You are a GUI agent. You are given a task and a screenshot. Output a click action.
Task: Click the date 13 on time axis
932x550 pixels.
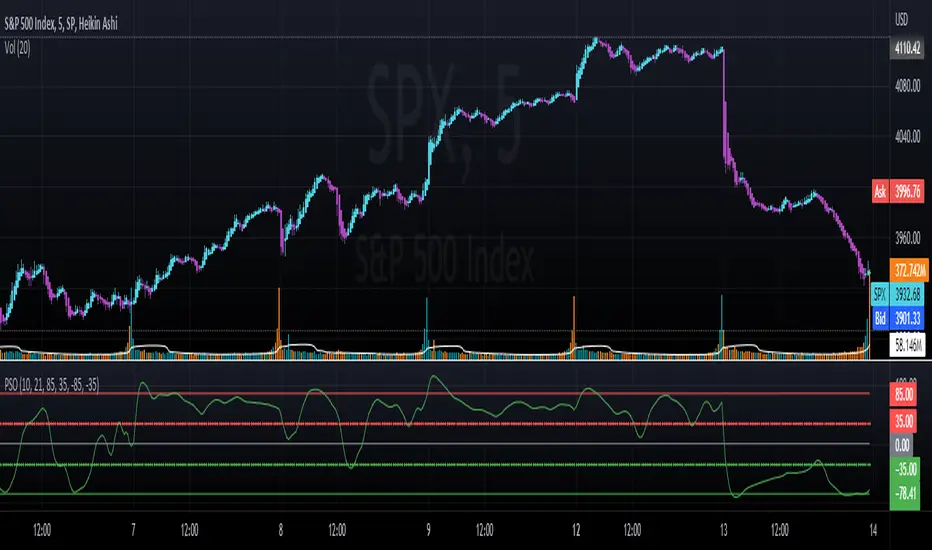coord(723,530)
